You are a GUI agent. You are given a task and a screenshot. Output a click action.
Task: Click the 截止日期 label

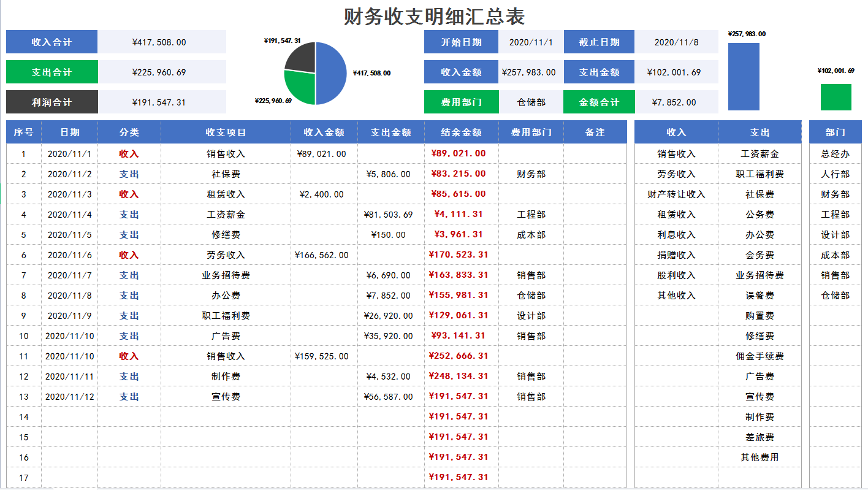tap(599, 42)
